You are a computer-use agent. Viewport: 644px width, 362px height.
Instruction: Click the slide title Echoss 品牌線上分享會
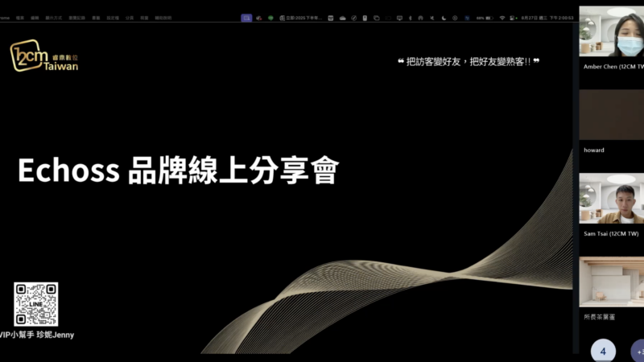(178, 170)
